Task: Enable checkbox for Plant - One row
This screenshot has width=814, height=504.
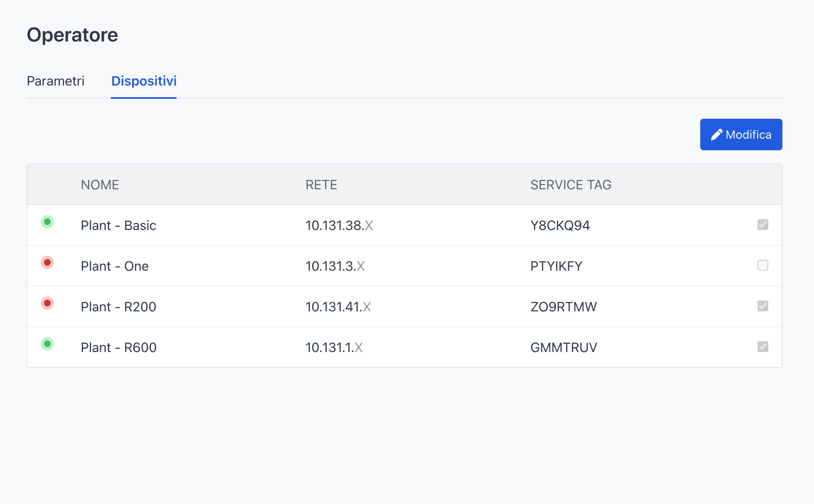Action: tap(763, 265)
